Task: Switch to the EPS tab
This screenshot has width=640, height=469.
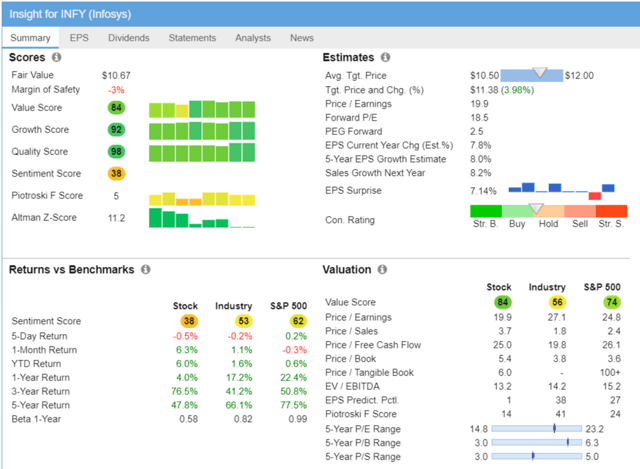Action: click(79, 38)
